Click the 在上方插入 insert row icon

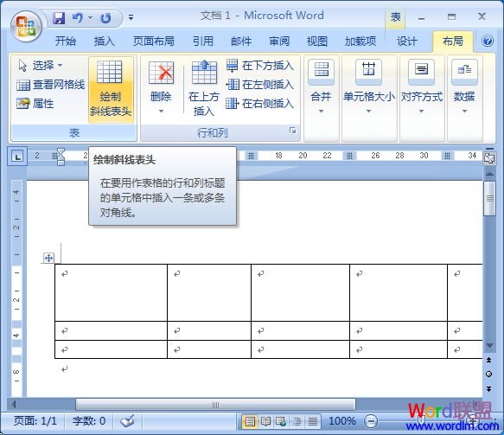tap(204, 72)
